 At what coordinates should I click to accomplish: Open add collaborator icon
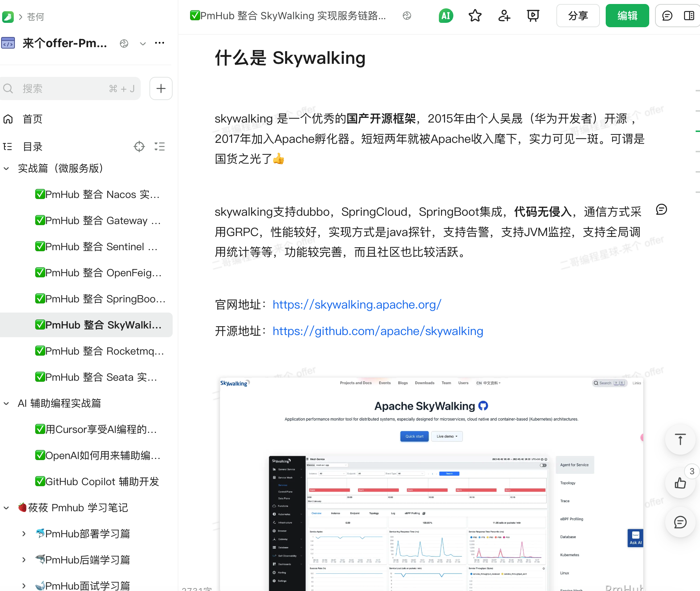(x=504, y=16)
